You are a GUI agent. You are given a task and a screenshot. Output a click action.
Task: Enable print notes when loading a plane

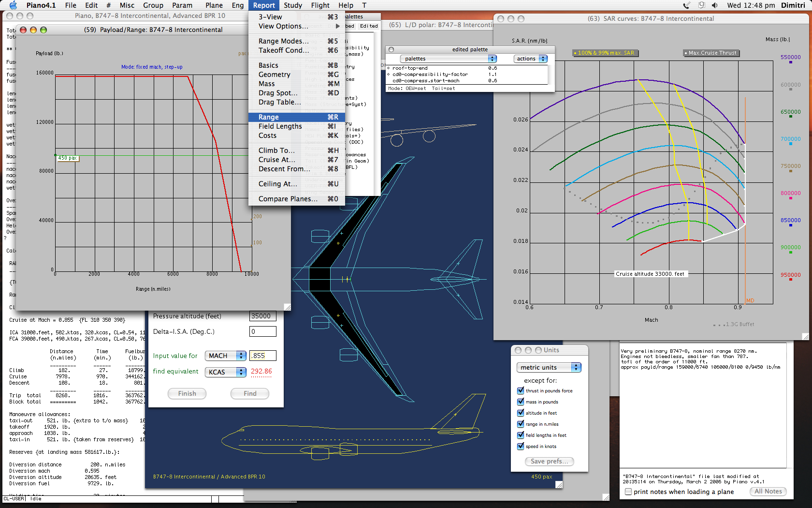pyautogui.click(x=628, y=492)
